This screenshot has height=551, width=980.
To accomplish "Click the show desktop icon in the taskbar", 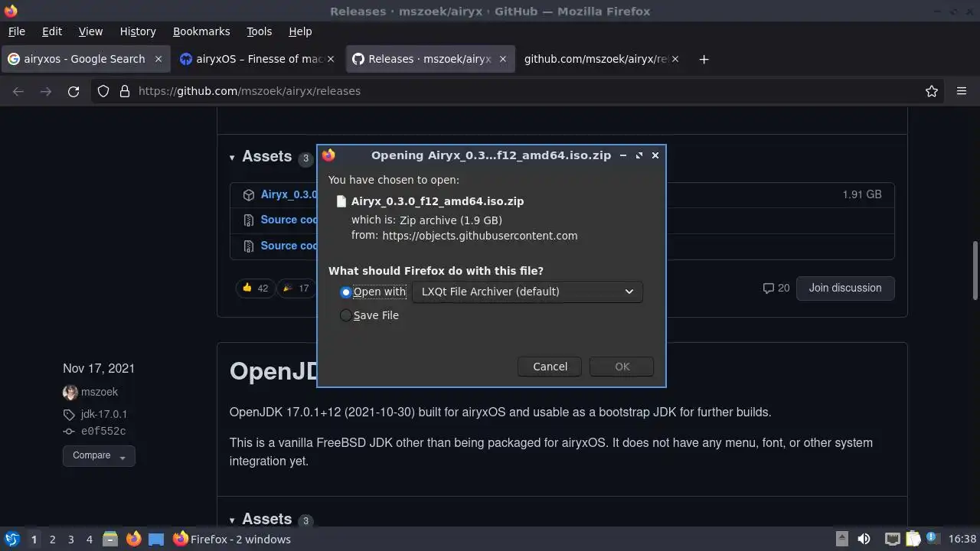I will [156, 539].
